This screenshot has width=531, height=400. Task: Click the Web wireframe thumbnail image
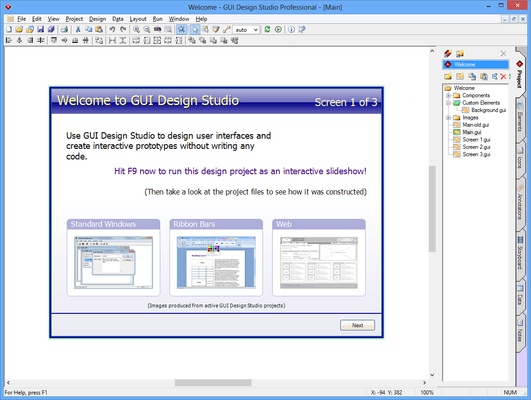319,262
